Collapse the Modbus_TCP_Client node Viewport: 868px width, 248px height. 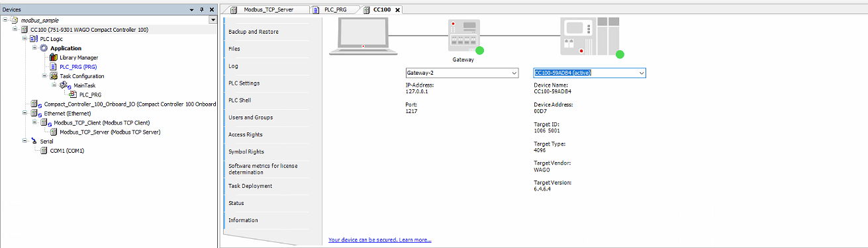pyautogui.click(x=34, y=122)
